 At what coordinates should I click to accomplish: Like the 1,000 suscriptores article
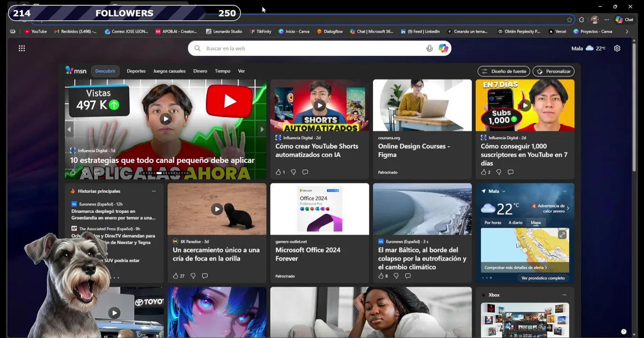click(486, 172)
